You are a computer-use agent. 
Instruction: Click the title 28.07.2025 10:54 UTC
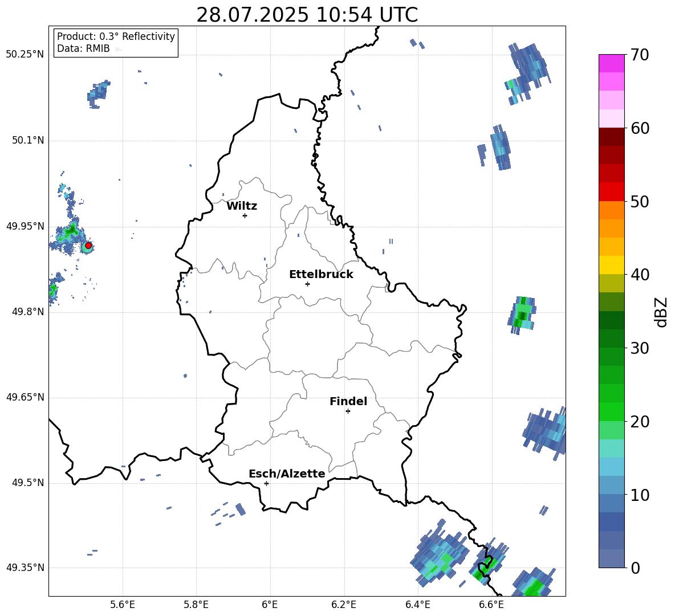(307, 15)
